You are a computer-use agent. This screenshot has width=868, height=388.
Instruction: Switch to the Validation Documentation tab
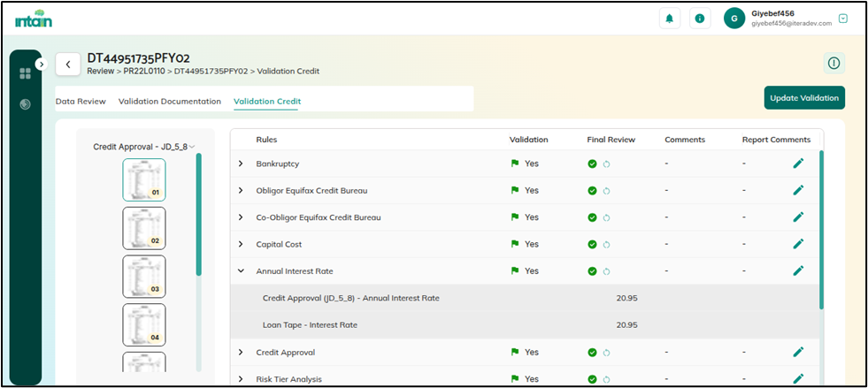(170, 102)
